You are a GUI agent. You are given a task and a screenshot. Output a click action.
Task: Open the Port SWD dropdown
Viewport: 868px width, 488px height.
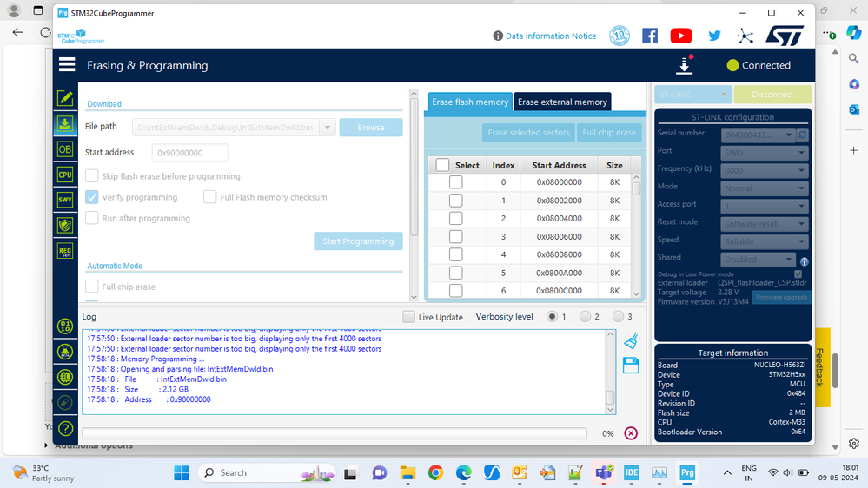point(765,153)
